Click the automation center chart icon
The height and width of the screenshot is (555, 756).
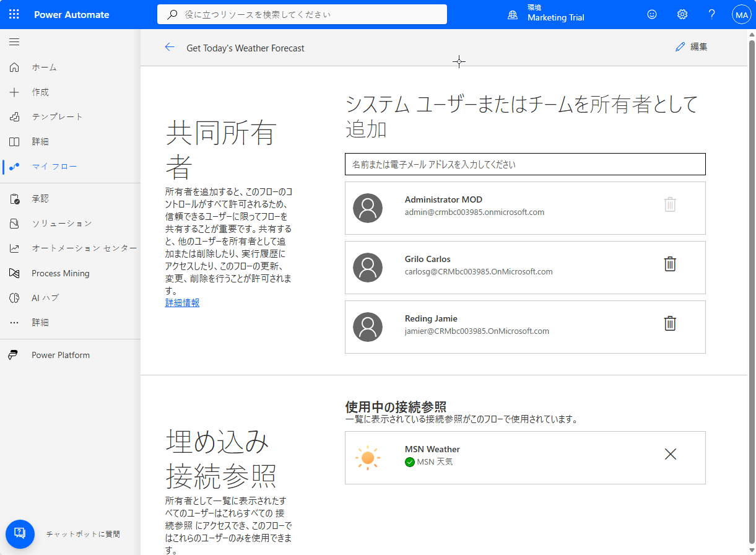(x=14, y=248)
